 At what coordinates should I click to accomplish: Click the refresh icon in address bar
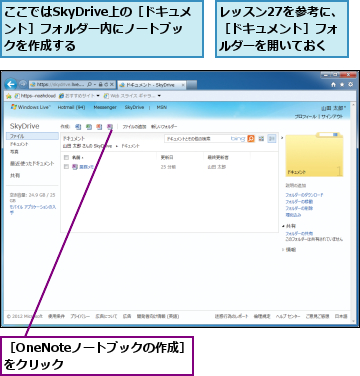coord(106,85)
